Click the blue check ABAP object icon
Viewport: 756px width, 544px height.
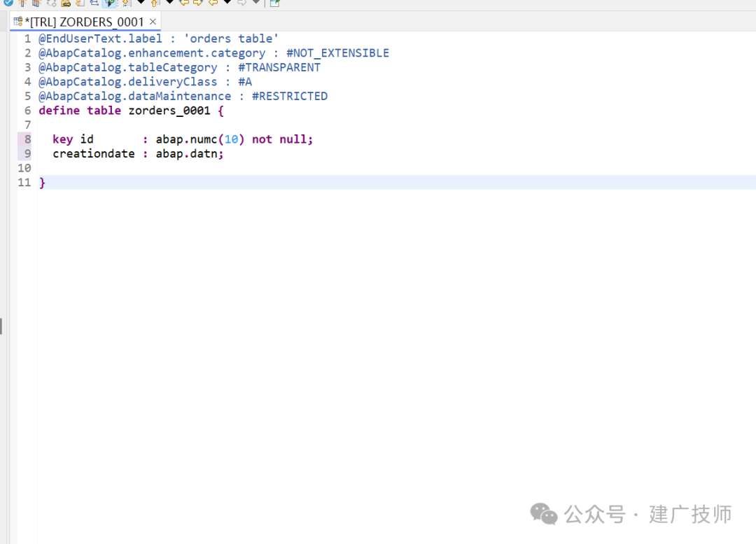8,2
